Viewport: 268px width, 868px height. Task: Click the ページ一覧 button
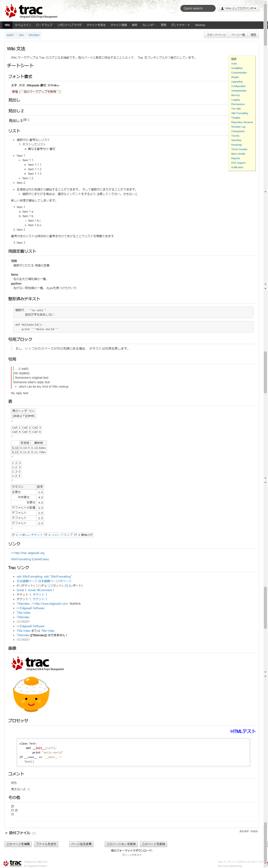(238, 35)
